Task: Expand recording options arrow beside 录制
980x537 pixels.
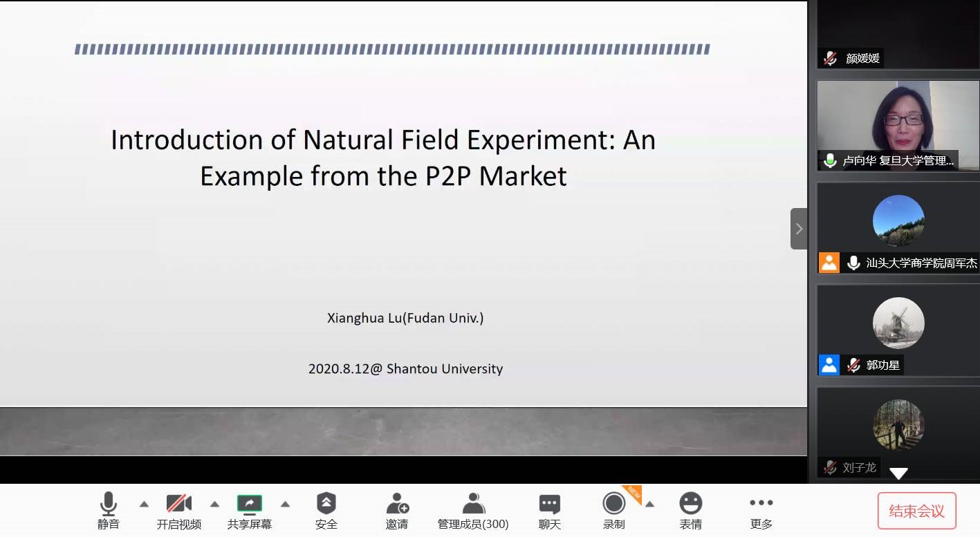Action: (649, 504)
